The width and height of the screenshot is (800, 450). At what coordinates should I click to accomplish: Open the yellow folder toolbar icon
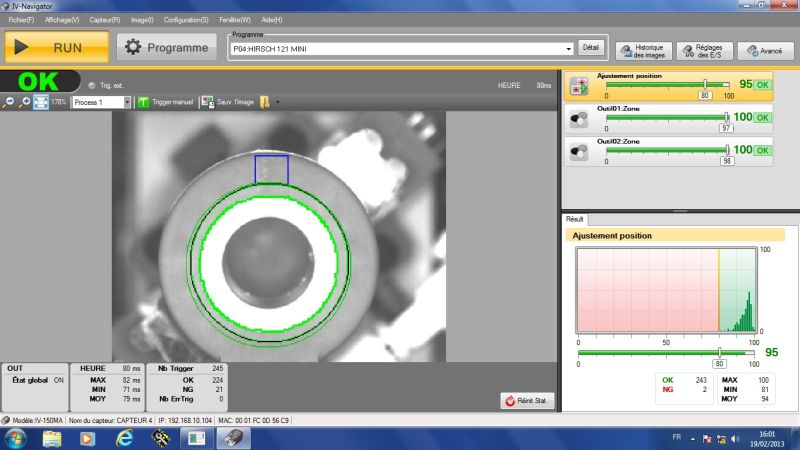click(265, 102)
